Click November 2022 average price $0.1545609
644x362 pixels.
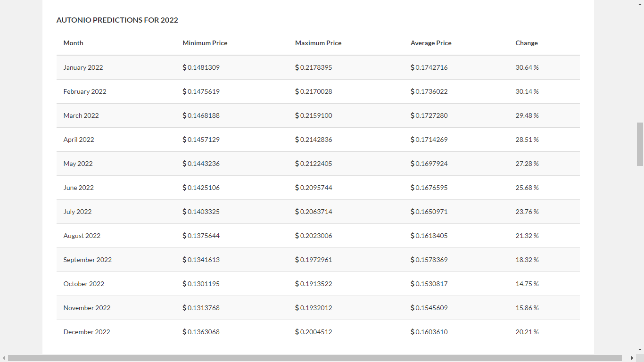(429, 308)
